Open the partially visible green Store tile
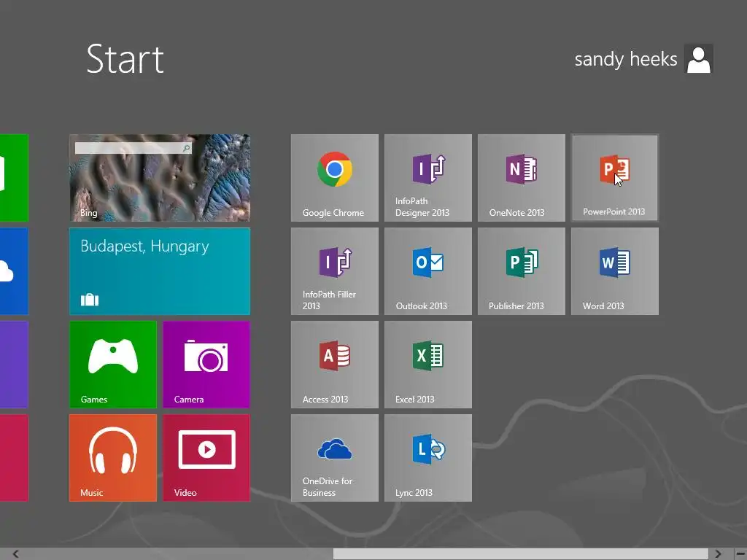 (x=14, y=178)
